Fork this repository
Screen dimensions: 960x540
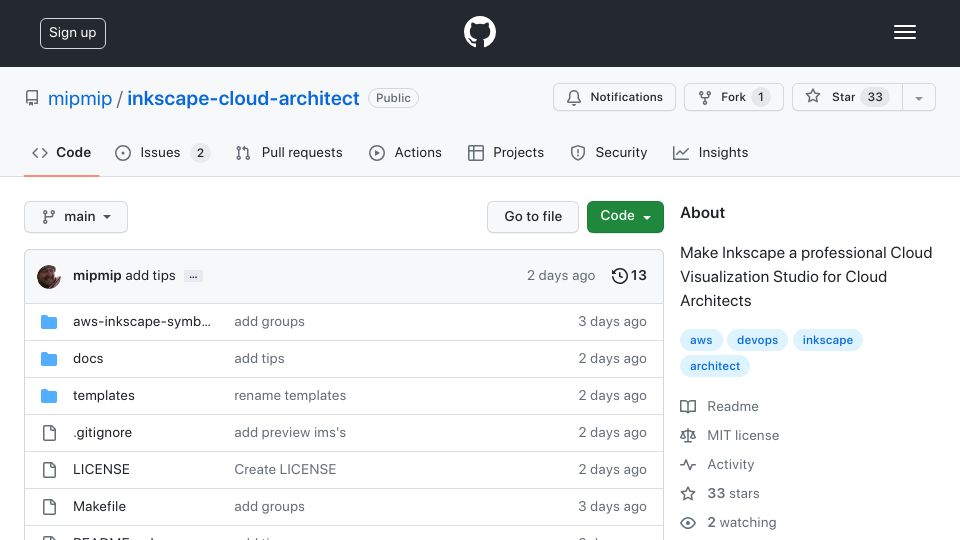733,97
